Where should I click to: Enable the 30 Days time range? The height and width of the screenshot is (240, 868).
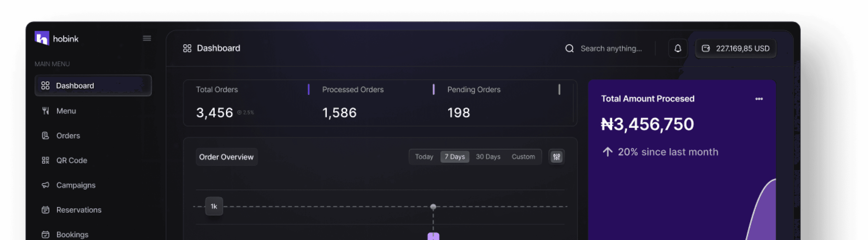pyautogui.click(x=488, y=156)
